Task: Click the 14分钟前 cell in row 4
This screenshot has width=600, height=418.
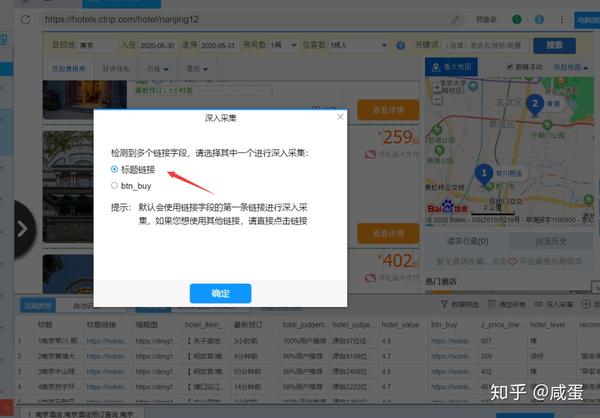Action: 247,387
